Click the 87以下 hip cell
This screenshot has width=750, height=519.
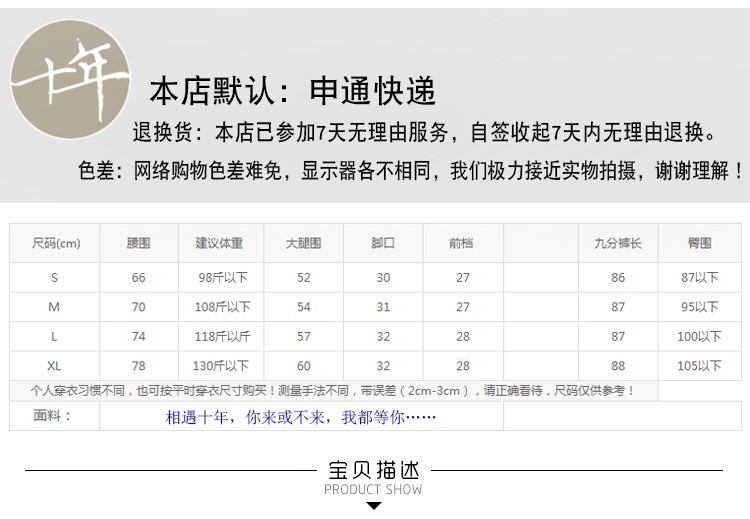(700, 277)
